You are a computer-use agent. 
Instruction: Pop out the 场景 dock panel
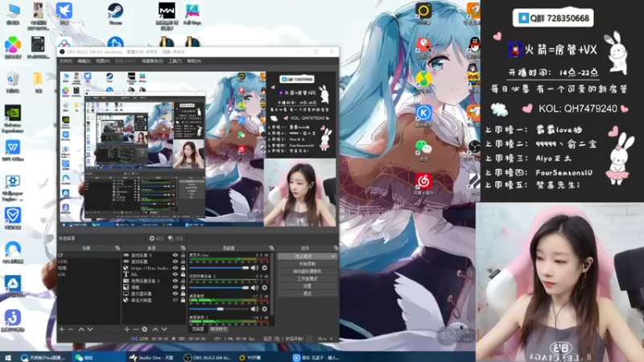click(x=118, y=249)
